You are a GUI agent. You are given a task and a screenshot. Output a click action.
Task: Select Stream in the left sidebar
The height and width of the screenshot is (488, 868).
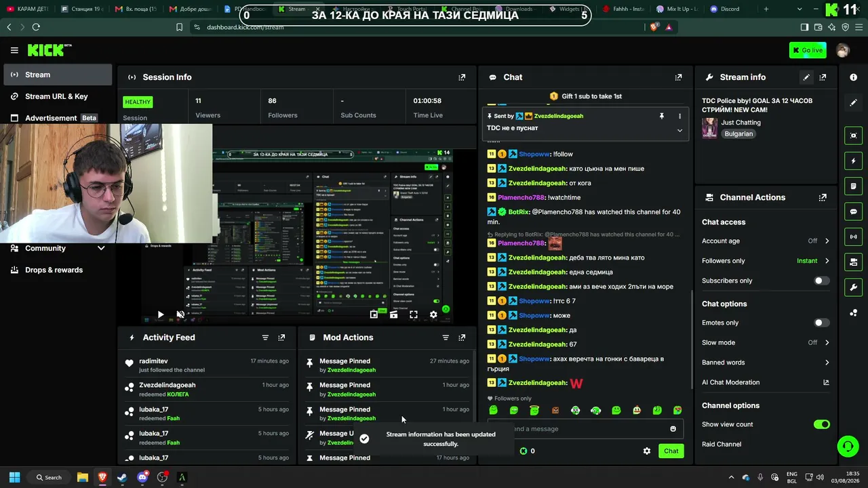tap(58, 75)
